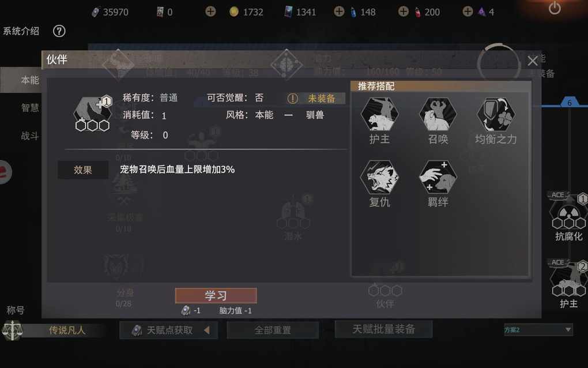Click the power icon at top right
The width and height of the screenshot is (588, 368).
point(555,8)
